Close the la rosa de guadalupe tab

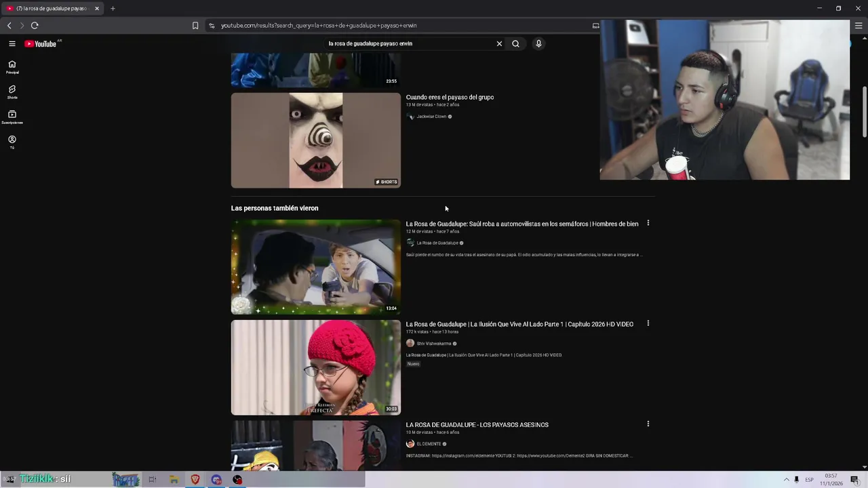tap(97, 8)
